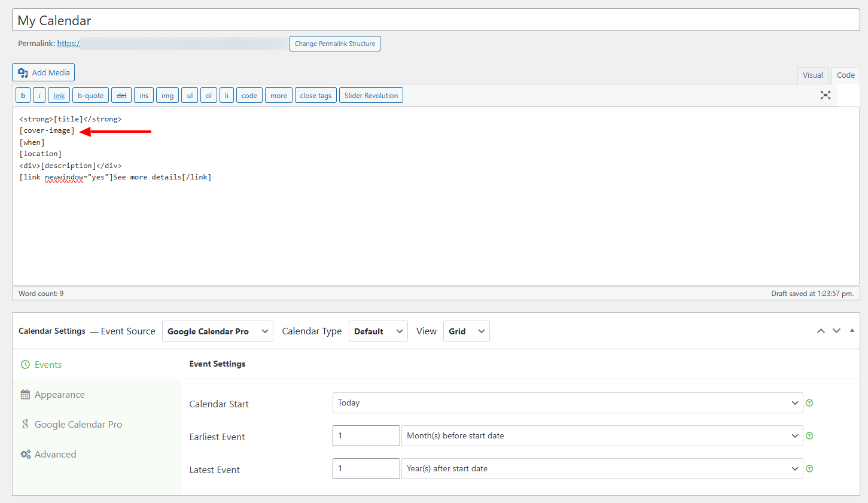The width and height of the screenshot is (868, 503).
Task: Click the permalink URL link
Action: point(68,44)
